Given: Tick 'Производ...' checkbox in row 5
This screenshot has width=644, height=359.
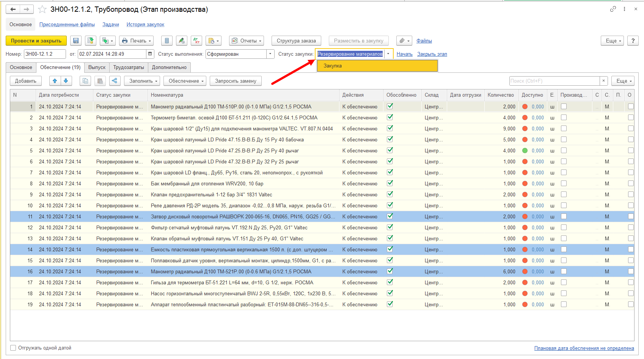Looking at the screenshot, I should coord(564,150).
